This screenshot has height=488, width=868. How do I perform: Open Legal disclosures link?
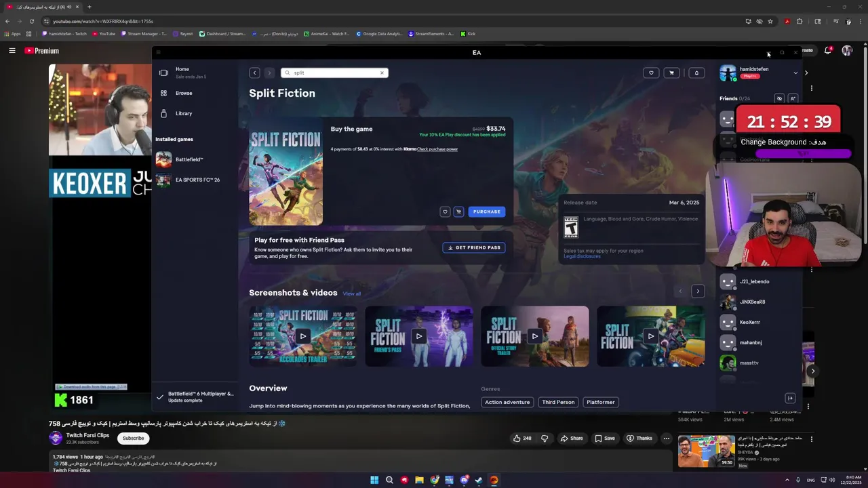click(x=582, y=256)
